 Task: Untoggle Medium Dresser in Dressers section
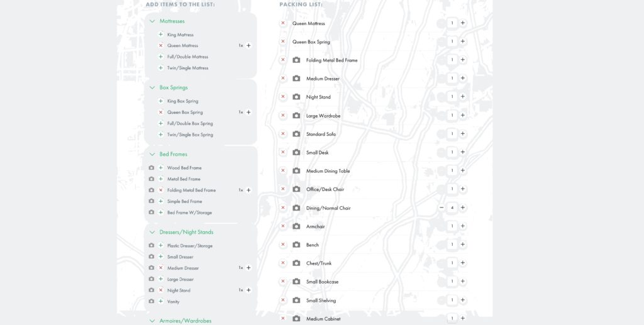tap(161, 268)
